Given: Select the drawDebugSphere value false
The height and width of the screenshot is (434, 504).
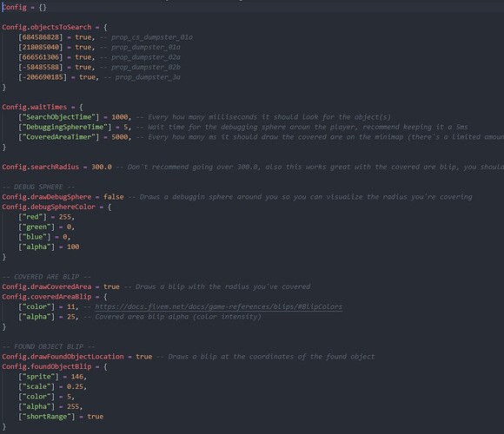Looking at the screenshot, I should (x=114, y=197).
